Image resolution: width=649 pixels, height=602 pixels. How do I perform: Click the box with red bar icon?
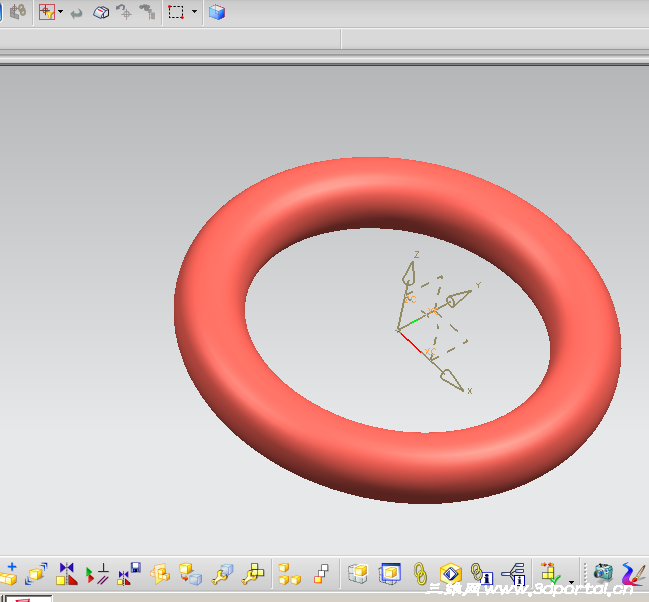(101, 12)
